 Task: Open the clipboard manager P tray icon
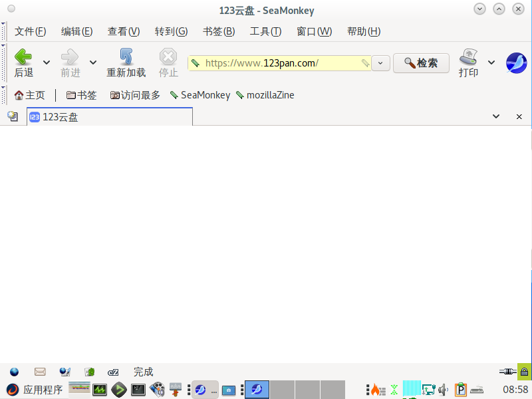461,390
